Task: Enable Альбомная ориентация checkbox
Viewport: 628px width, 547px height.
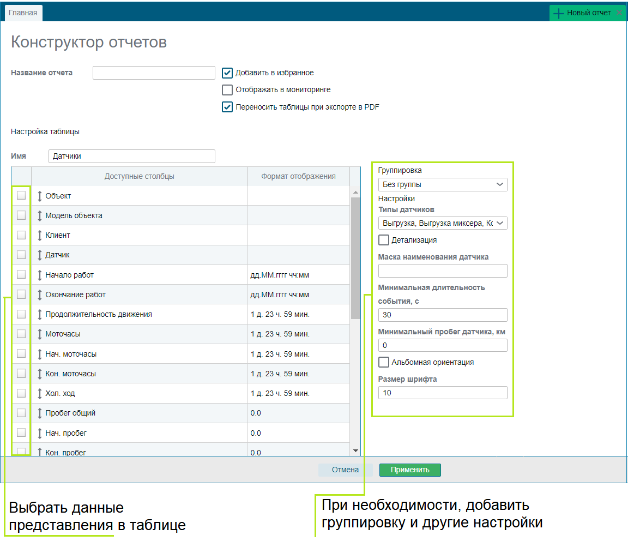Action: (383, 362)
